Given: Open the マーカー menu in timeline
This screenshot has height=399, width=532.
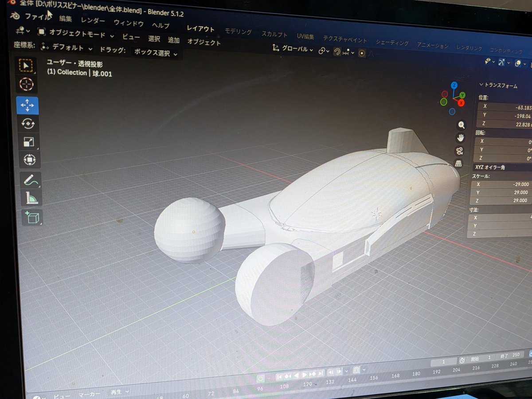Looking at the screenshot, I should 89,394.
